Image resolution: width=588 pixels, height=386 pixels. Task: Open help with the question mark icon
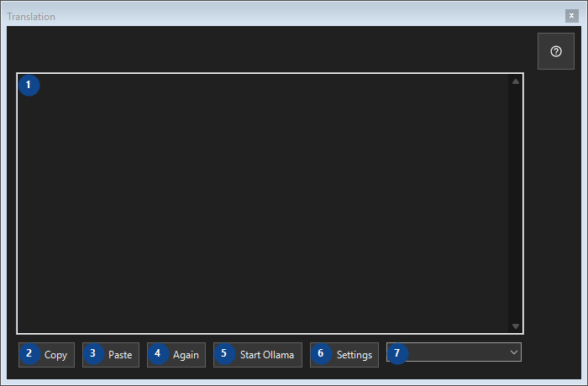pos(556,51)
